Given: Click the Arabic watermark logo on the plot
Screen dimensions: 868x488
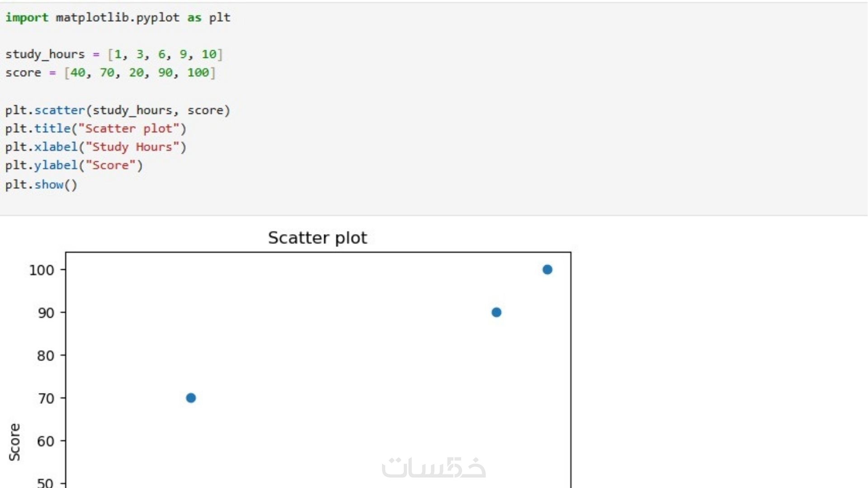Looking at the screenshot, I should (x=433, y=468).
